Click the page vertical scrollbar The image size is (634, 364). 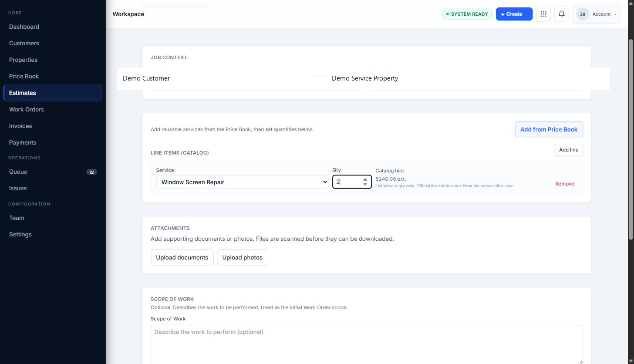point(631,139)
